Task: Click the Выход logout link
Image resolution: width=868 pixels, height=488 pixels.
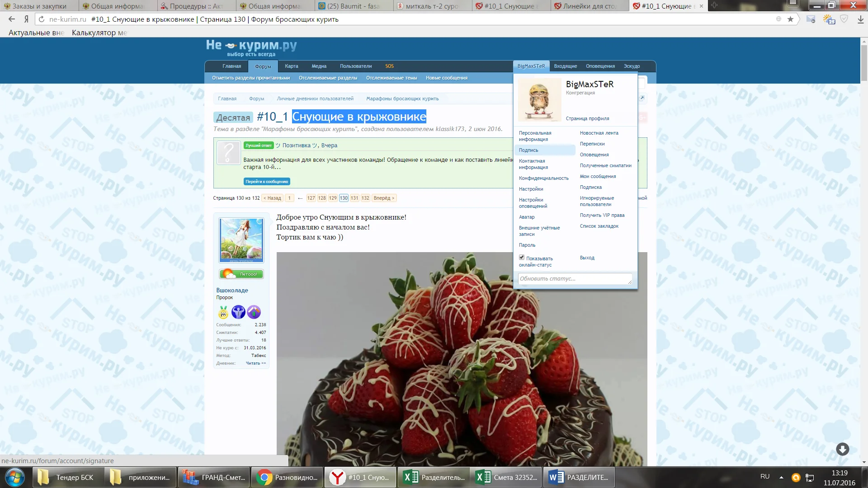Action: point(587,258)
